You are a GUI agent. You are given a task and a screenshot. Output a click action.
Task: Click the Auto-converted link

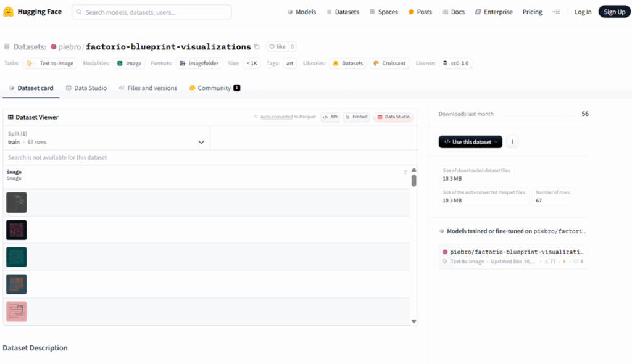tap(276, 117)
